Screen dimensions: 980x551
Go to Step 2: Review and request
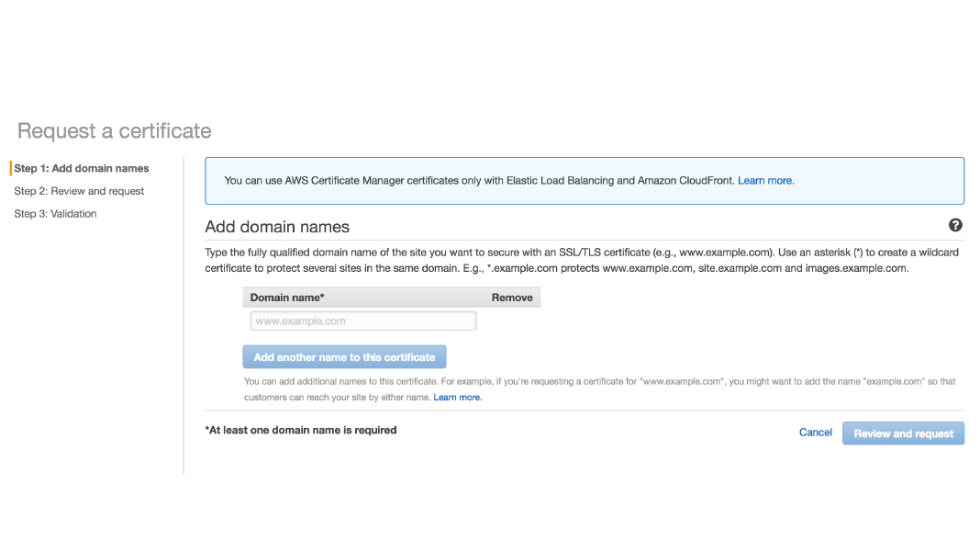(x=79, y=191)
